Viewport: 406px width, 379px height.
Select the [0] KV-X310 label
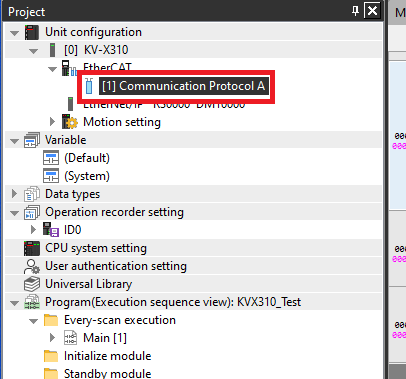96,50
